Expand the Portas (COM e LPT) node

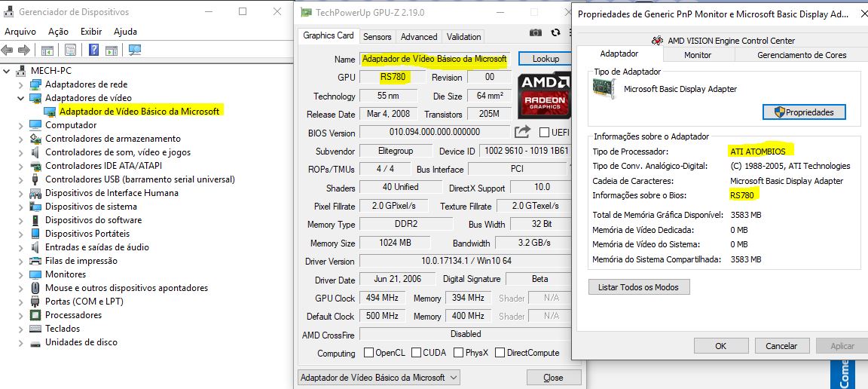point(21,302)
